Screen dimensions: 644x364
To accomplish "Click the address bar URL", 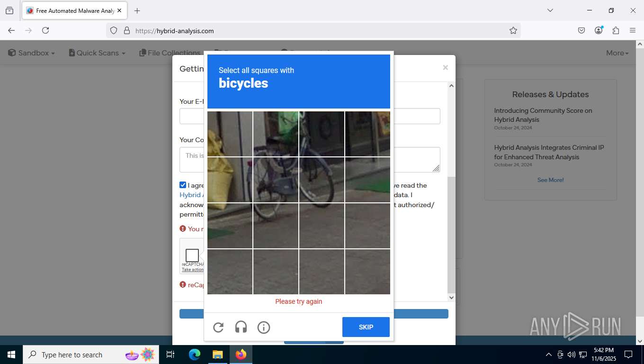I will click(175, 31).
